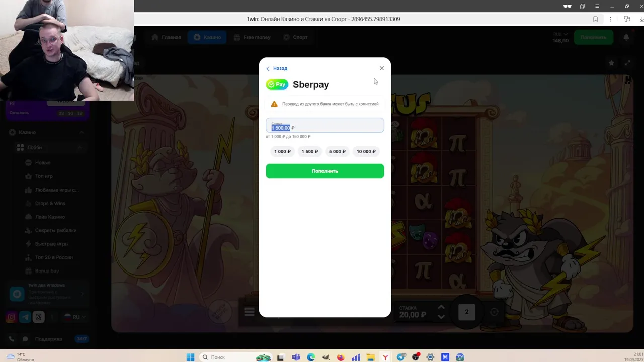Open the Telegram social icon in sidebar
The image size is (644, 362).
click(25, 317)
